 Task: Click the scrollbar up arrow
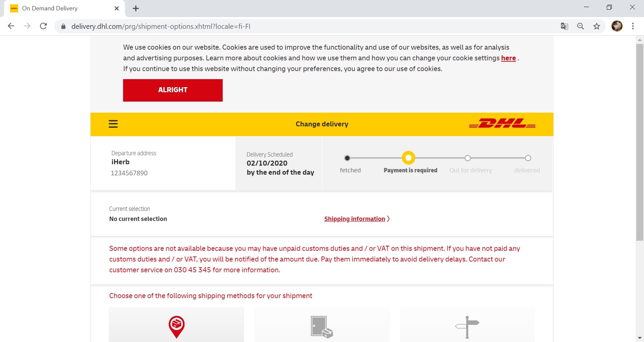pyautogui.click(x=640, y=40)
